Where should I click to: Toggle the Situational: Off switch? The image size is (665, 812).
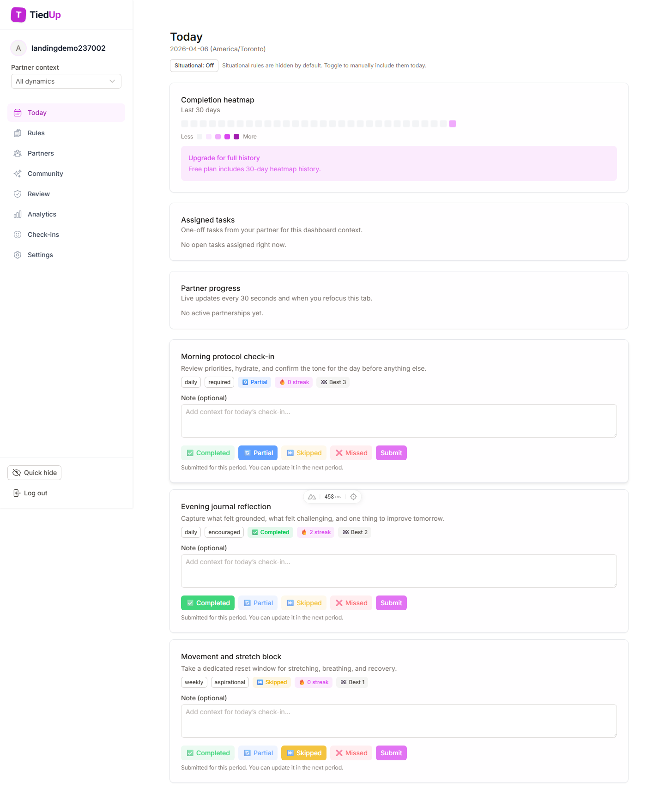[194, 66]
